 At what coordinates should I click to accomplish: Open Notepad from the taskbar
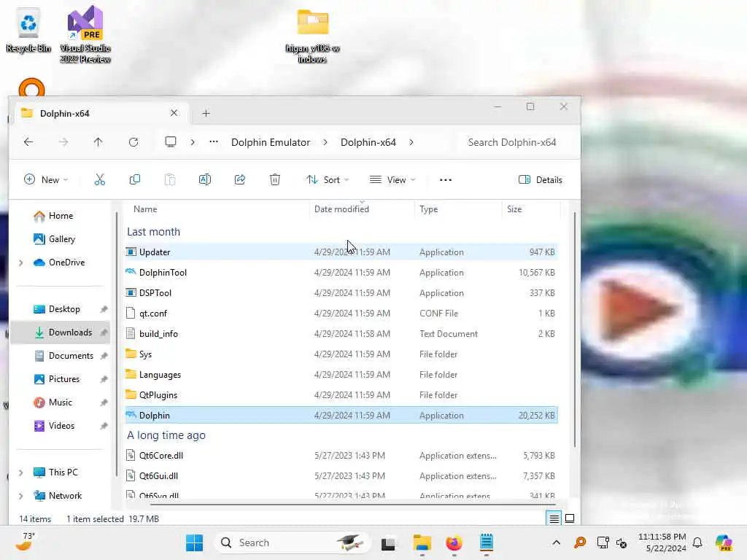tap(487, 542)
